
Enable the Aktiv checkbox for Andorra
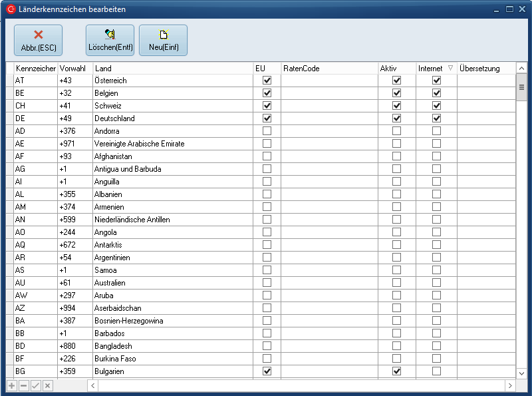pos(397,131)
